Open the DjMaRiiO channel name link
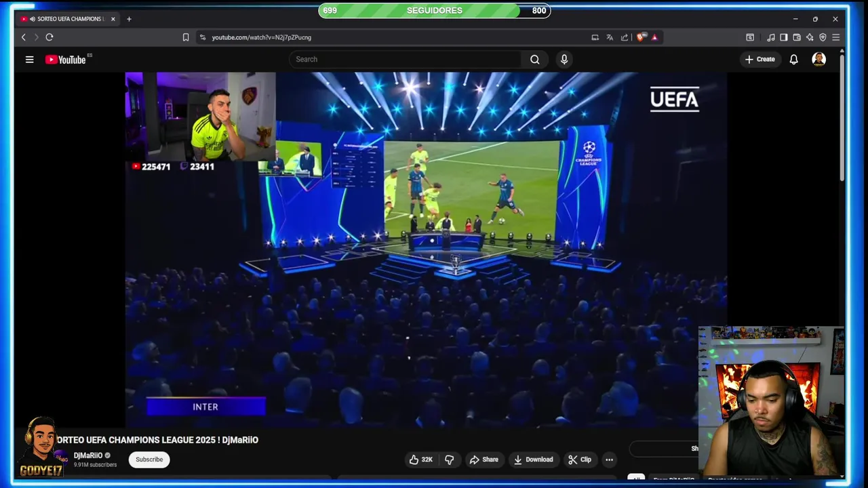 pos(88,455)
